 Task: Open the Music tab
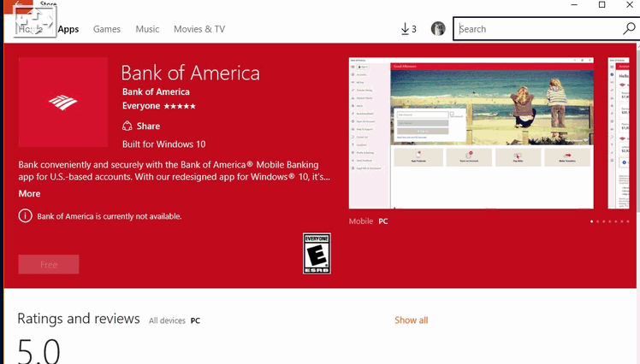point(147,29)
